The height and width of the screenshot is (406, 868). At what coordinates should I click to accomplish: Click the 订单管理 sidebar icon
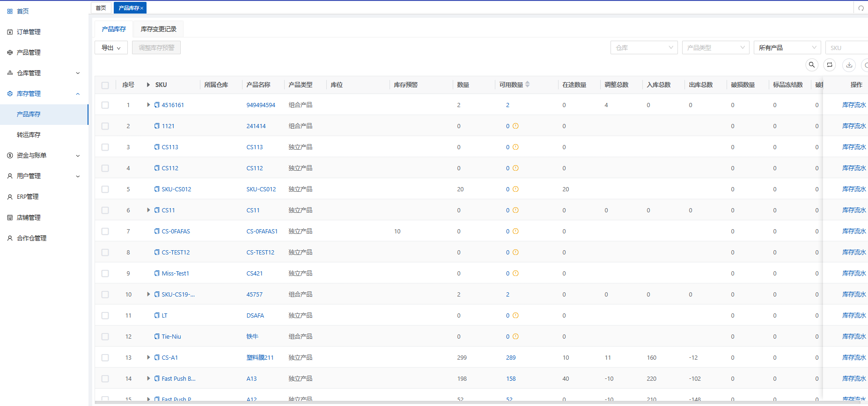point(10,32)
